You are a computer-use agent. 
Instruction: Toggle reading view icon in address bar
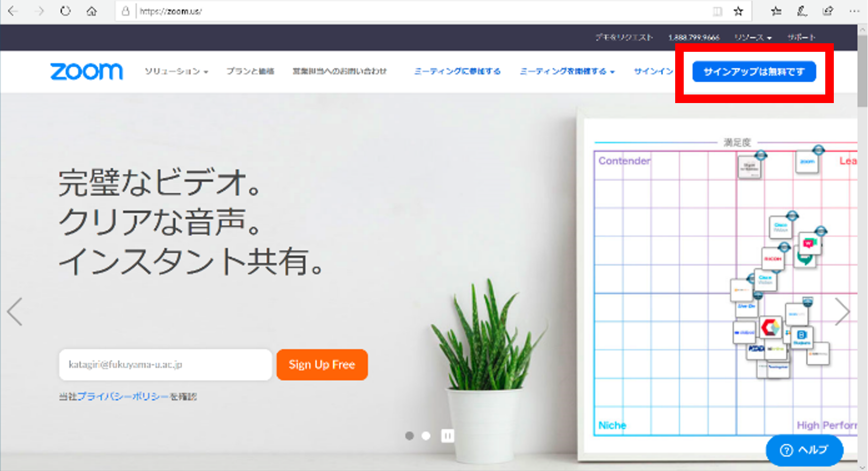(x=717, y=11)
